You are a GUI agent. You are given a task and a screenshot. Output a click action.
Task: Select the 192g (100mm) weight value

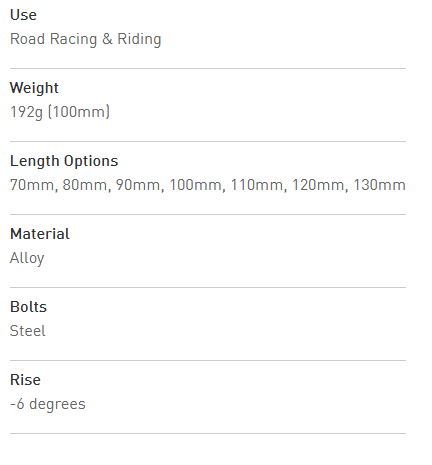[x=60, y=112]
